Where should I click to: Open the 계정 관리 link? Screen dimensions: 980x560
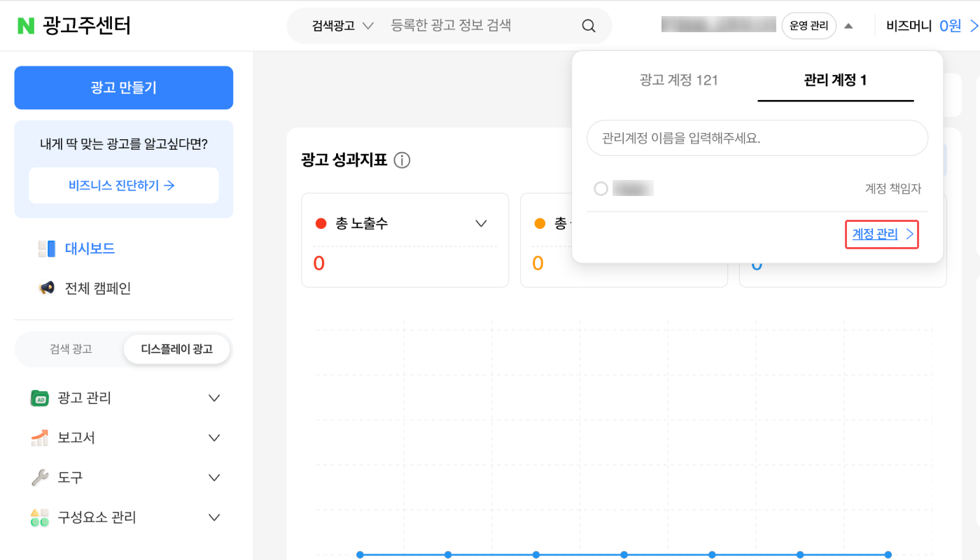(875, 234)
